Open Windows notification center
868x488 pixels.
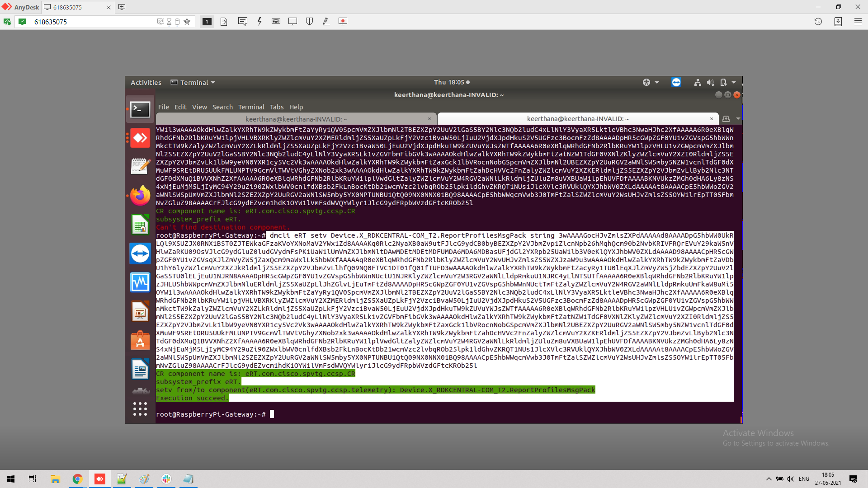pos(853,479)
